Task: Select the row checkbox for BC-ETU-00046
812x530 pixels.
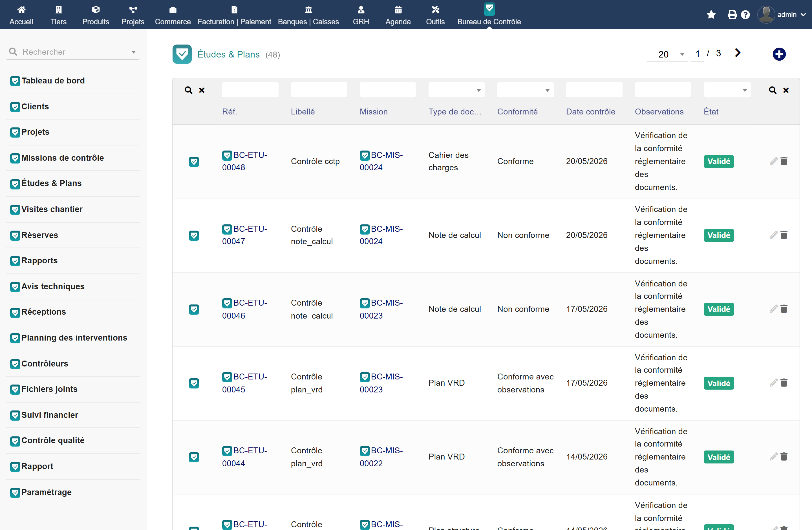Action: tap(194, 309)
